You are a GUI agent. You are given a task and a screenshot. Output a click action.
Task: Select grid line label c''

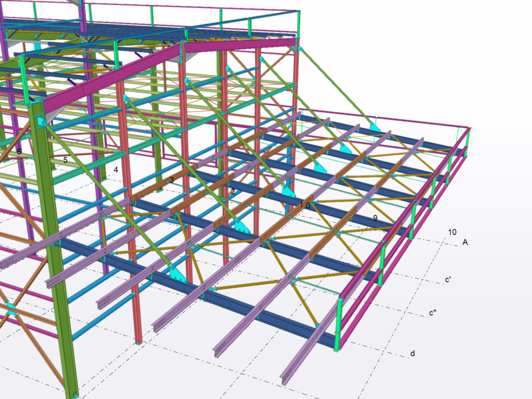[433, 312]
